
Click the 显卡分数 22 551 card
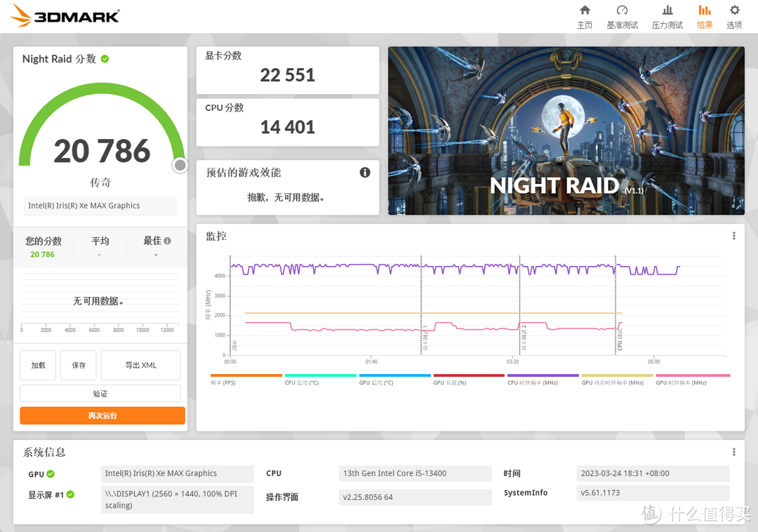(288, 70)
